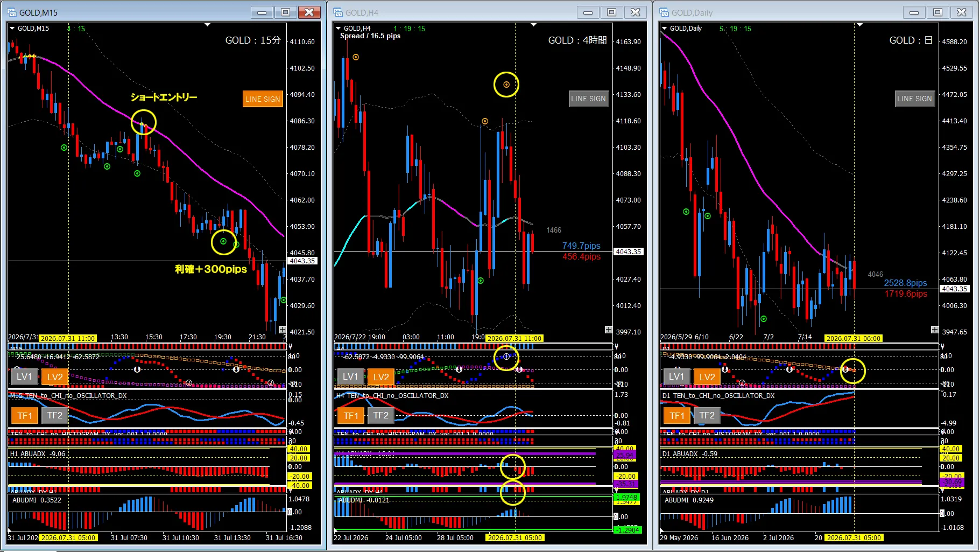The height and width of the screenshot is (552, 980).
Task: Click the 4043.35 price label on H4 chart
Action: (629, 252)
